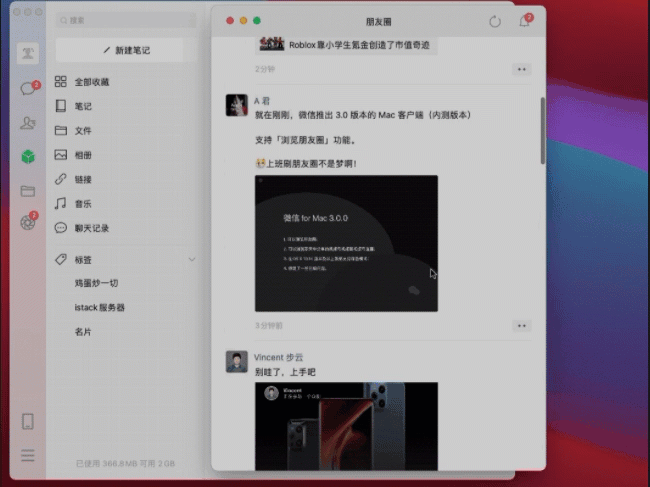Screen dimensions: 650x487
Task: Select the 链接 link icon
Action: pyautogui.click(x=61, y=179)
